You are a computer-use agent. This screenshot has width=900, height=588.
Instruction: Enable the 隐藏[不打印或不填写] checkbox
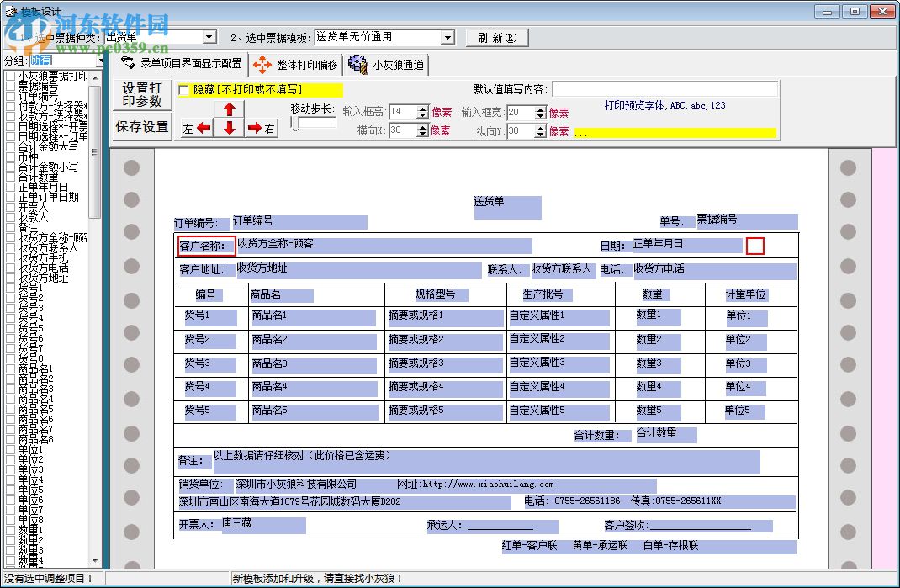point(184,89)
